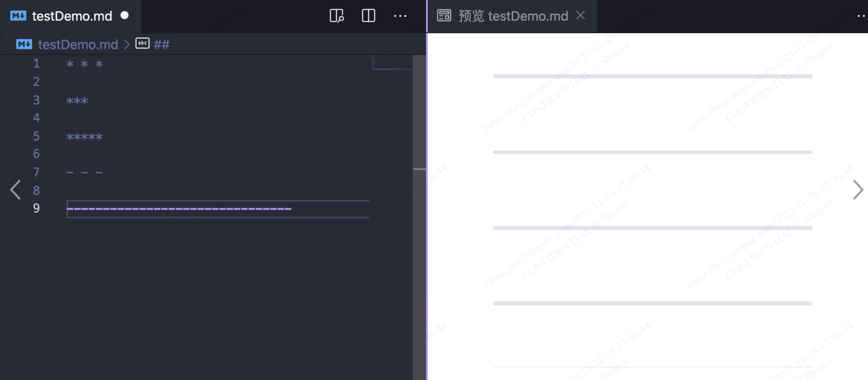Image resolution: width=868 pixels, height=380 pixels.
Task: Click the preview icon on preview tab
Action: (x=444, y=16)
